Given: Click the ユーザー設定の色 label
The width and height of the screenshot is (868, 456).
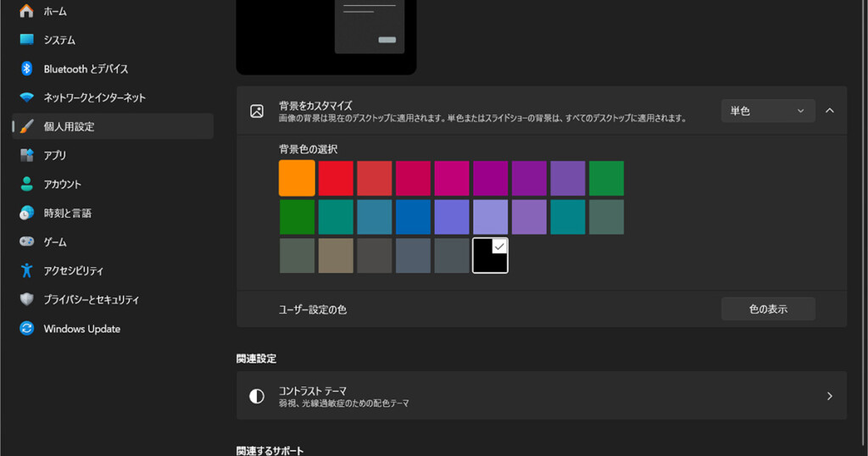Looking at the screenshot, I should pos(313,309).
